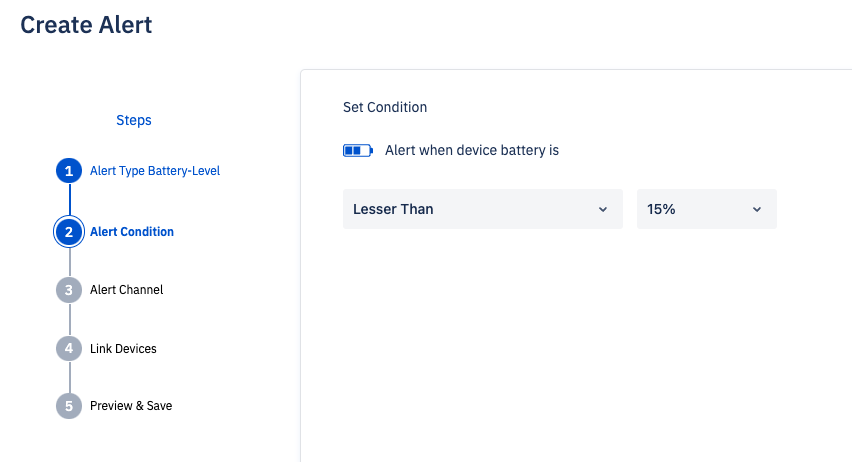Screen dimensions: 852x462
Task: Open the Lesser Than condition dropdown
Action: pos(482,209)
